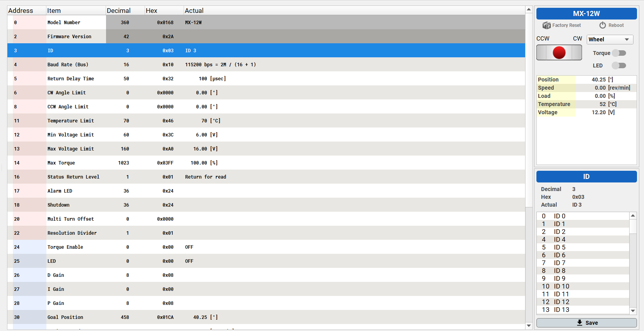The height and width of the screenshot is (331, 644).
Task: Click the Reboot power icon
Action: tap(603, 25)
